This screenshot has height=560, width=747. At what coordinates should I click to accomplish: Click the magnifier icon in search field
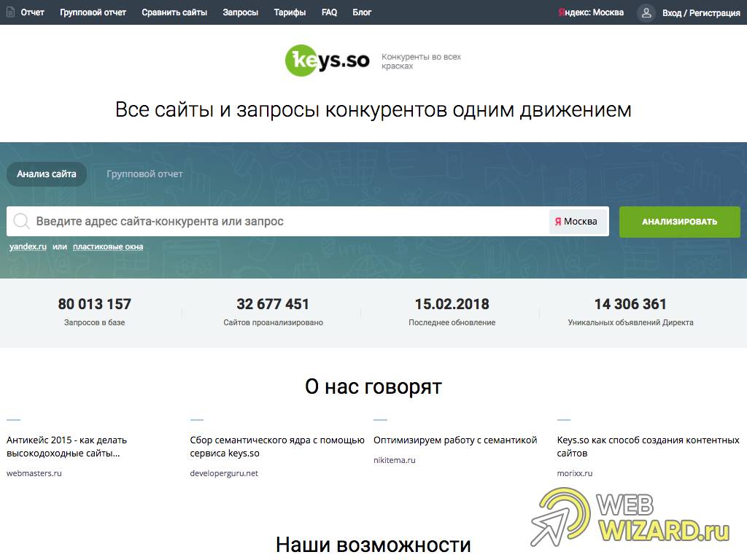click(x=21, y=221)
